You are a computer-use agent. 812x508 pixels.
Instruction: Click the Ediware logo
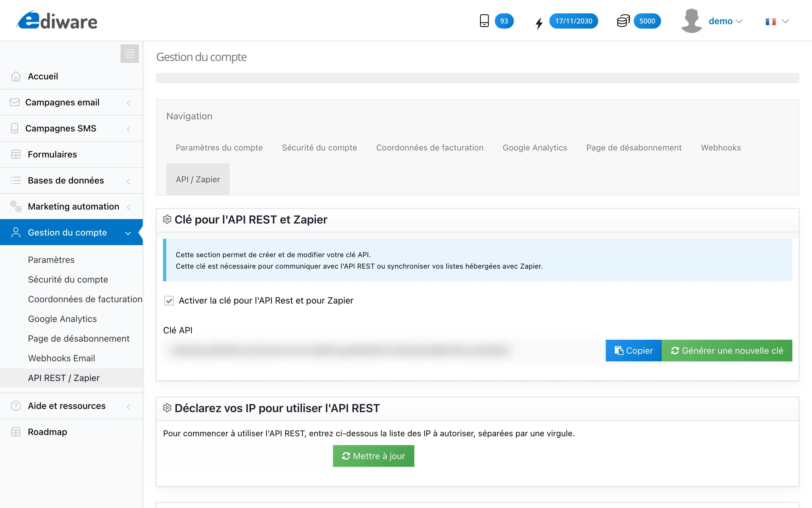[x=57, y=20]
